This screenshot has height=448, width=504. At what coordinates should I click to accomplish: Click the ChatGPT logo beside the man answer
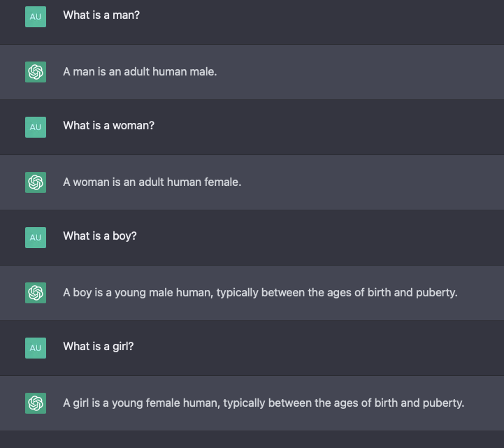(36, 72)
